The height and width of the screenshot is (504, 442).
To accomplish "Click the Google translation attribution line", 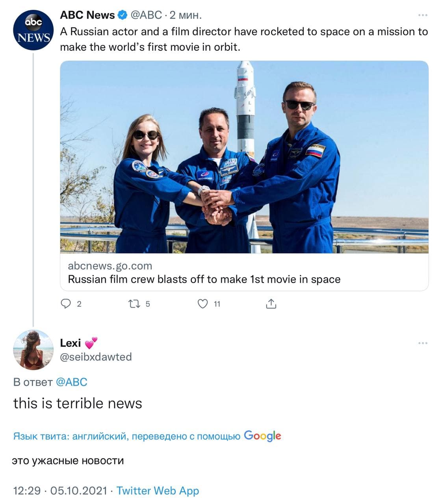I will 147,436.
